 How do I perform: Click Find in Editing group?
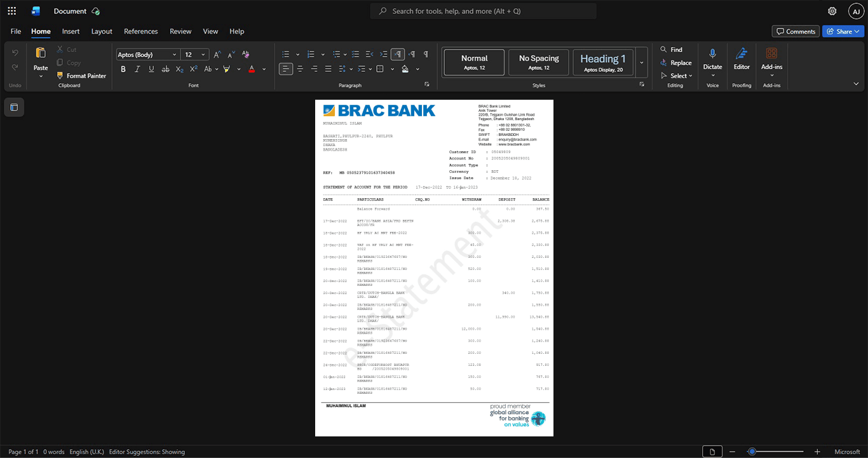click(x=671, y=50)
